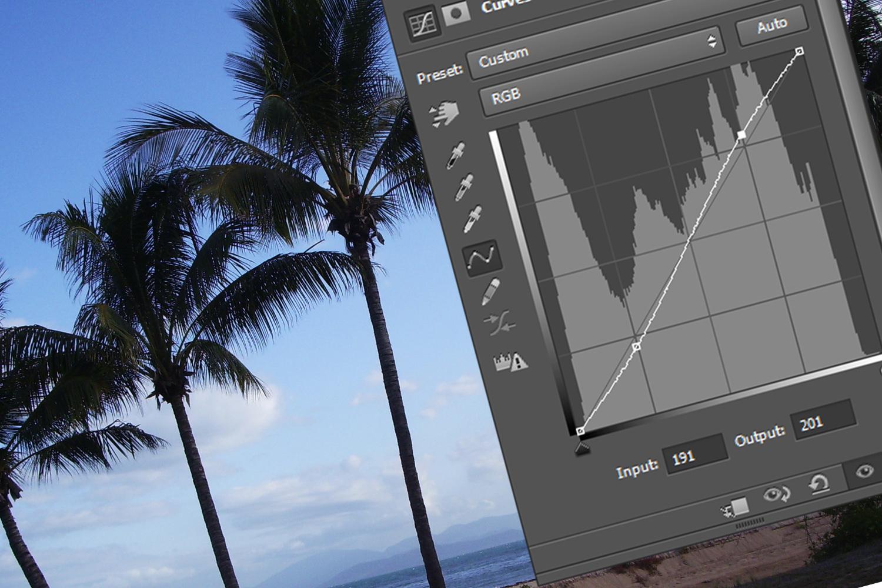Pick the pencil draw-curve tool
Screen dimensions: 882x588
491,292
